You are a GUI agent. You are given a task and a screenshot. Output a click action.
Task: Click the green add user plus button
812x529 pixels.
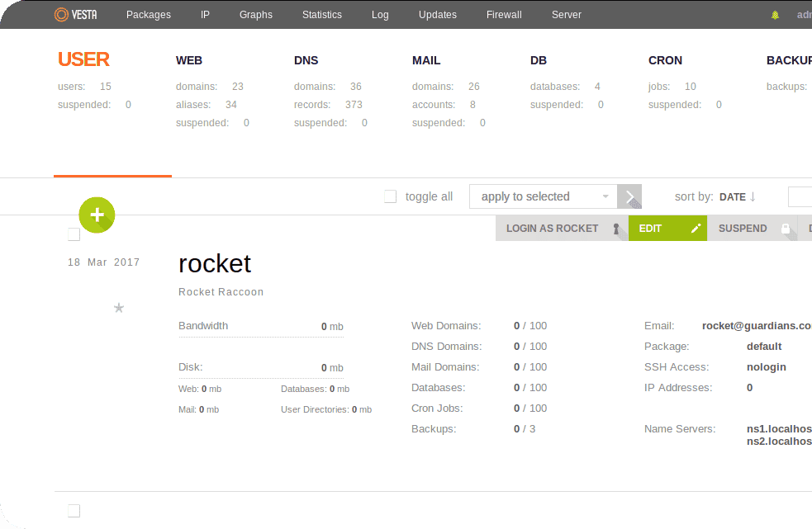(x=97, y=215)
